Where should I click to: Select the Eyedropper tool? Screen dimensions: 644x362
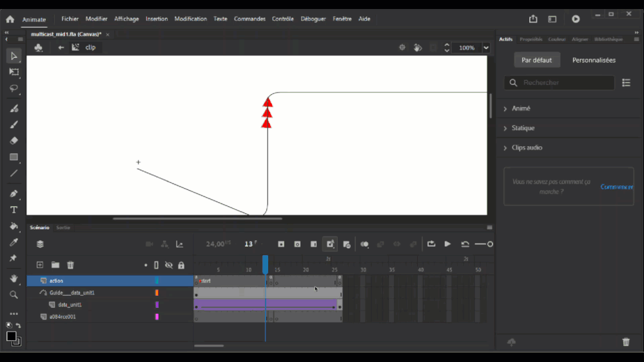point(14,242)
